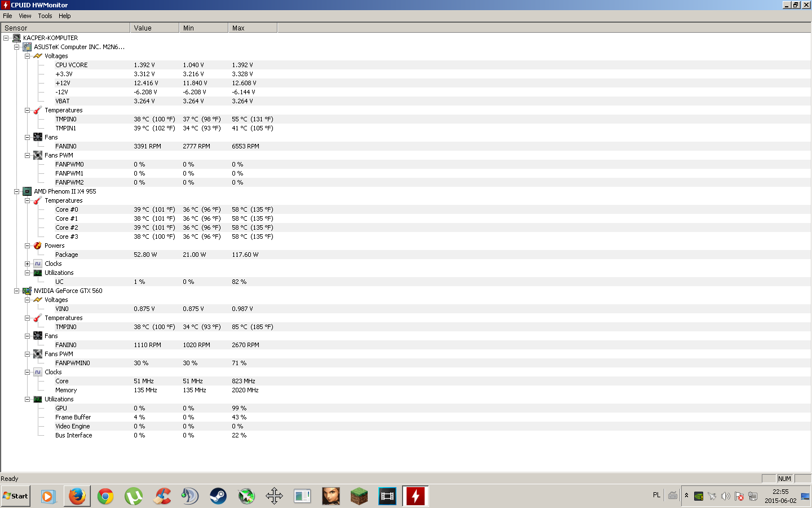
Task: Open the Help menu
Action: [x=65, y=16]
